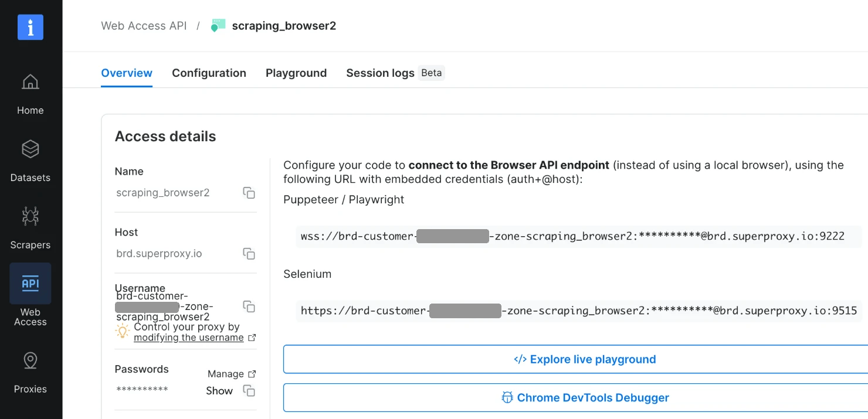Click the blue info logo icon

coord(30,27)
